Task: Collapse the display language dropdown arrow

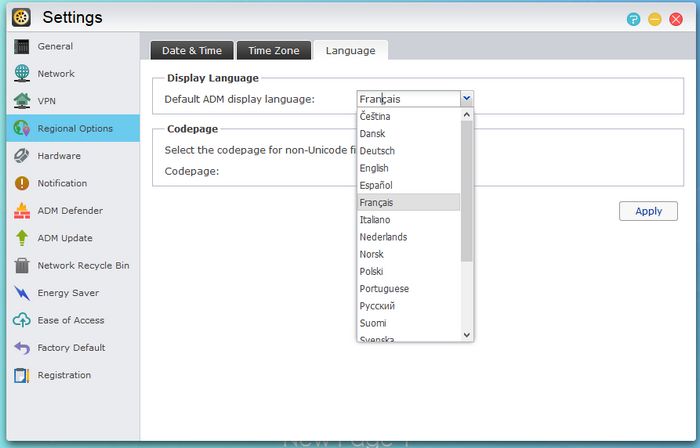Action: click(x=466, y=99)
